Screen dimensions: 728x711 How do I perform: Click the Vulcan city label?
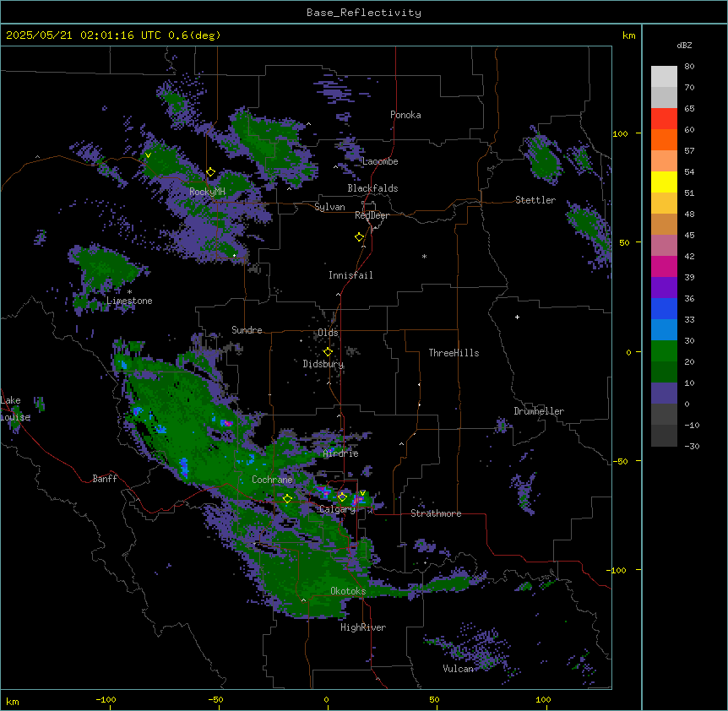[458, 669]
